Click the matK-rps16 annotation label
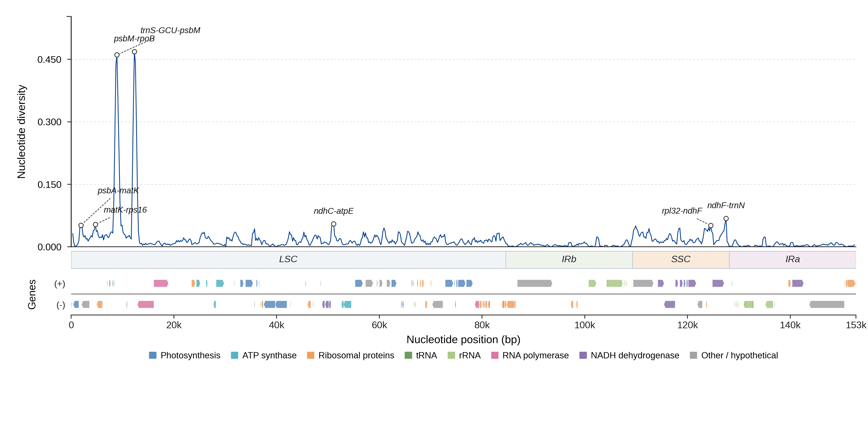This screenshot has width=868, height=422. click(125, 210)
